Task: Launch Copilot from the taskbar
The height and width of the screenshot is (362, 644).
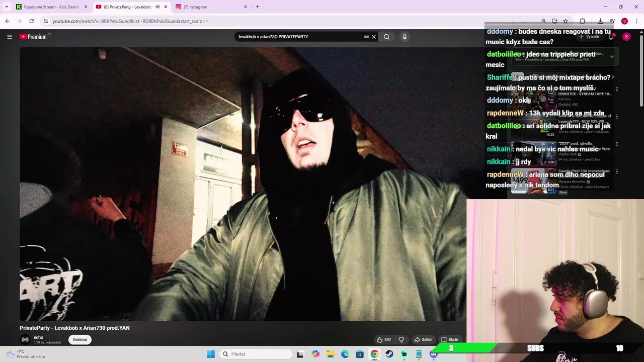Action: point(315,354)
